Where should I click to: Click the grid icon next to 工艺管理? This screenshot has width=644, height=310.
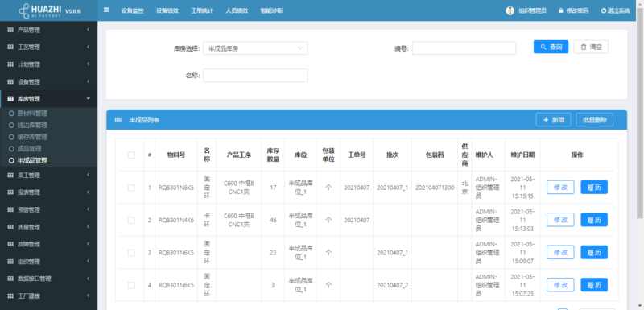(x=10, y=48)
